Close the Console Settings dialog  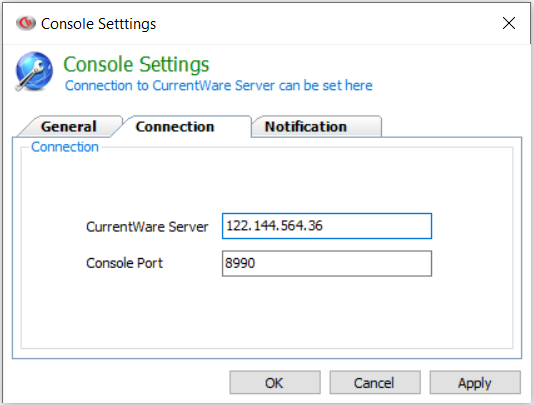(509, 23)
